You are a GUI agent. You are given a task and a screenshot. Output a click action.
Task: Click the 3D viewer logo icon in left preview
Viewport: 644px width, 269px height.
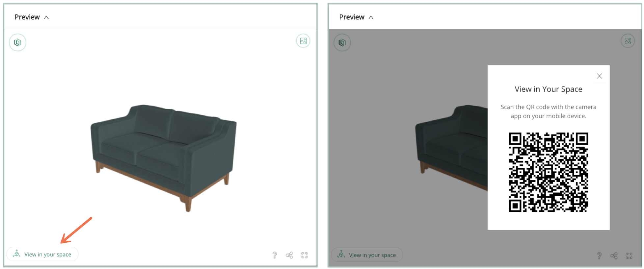[x=17, y=42]
